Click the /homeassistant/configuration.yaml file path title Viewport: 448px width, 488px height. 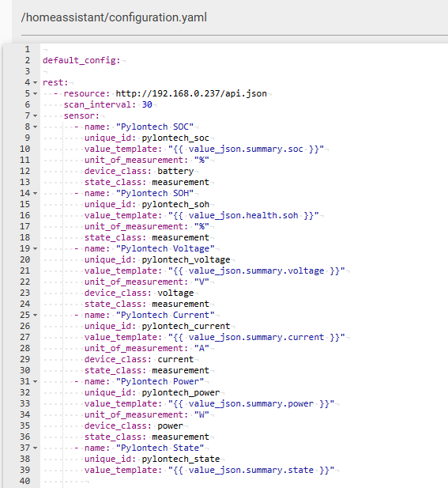point(114,17)
